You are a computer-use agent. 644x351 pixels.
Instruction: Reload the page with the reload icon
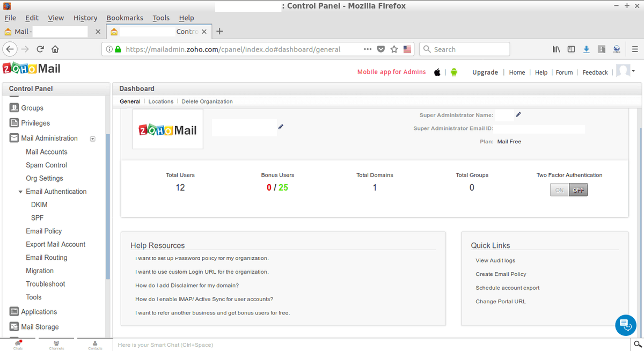click(40, 49)
